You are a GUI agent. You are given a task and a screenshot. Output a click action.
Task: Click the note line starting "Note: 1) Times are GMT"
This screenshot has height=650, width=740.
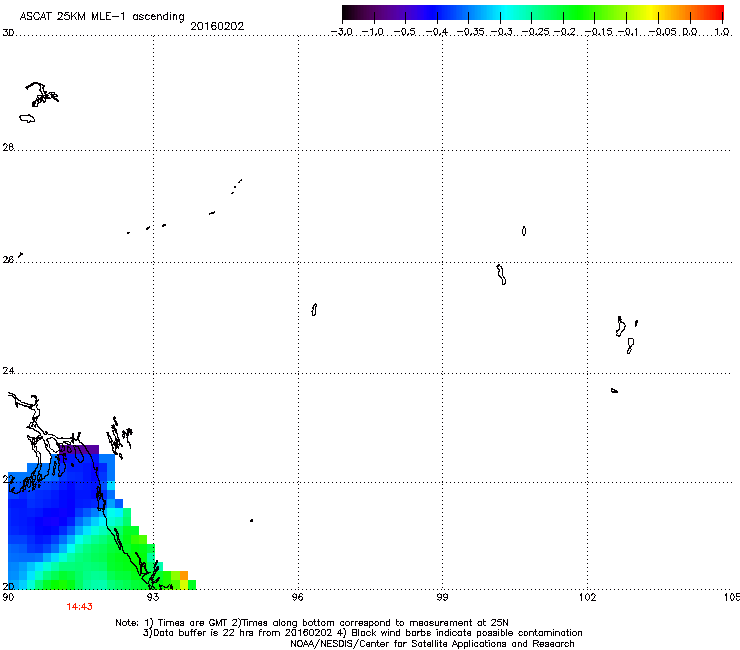(312, 623)
